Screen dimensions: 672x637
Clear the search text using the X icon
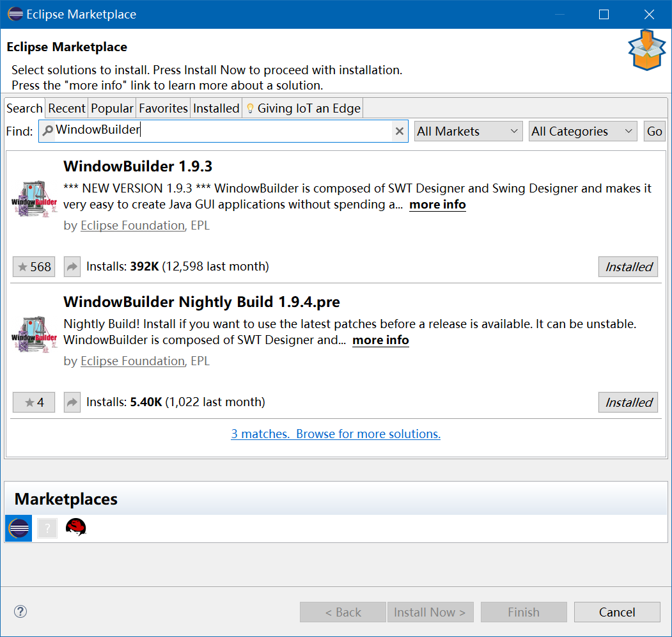399,131
